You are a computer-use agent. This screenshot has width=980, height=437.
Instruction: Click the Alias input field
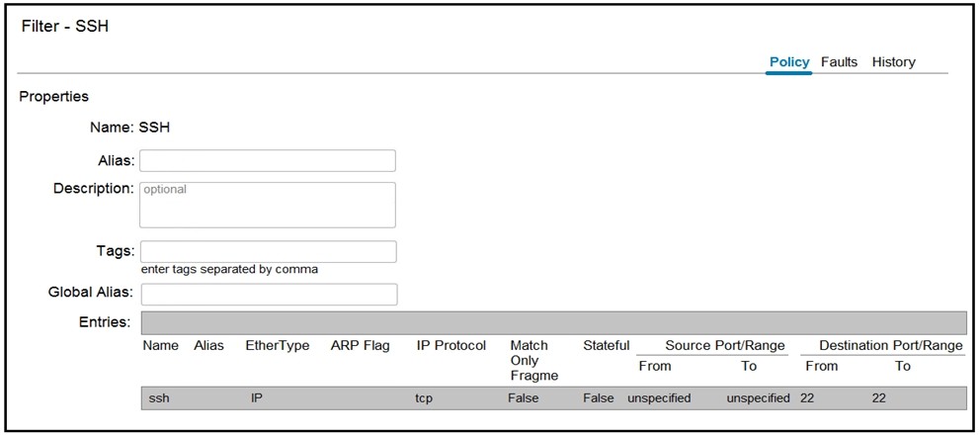pos(268,161)
